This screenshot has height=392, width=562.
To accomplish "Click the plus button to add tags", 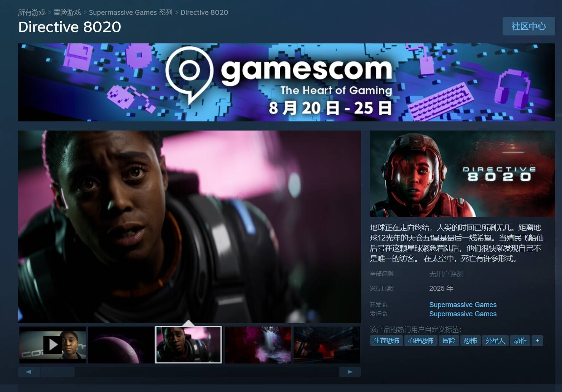I will tap(537, 341).
